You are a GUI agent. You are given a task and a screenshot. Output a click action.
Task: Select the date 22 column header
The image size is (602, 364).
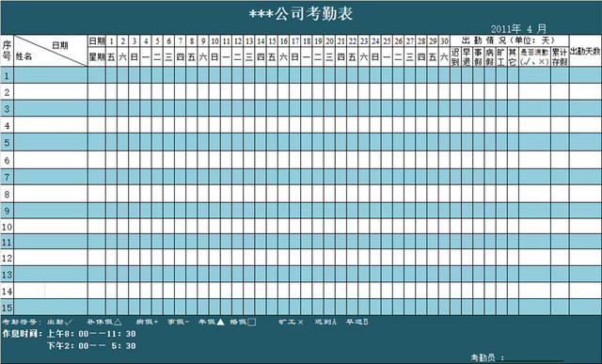353,41
